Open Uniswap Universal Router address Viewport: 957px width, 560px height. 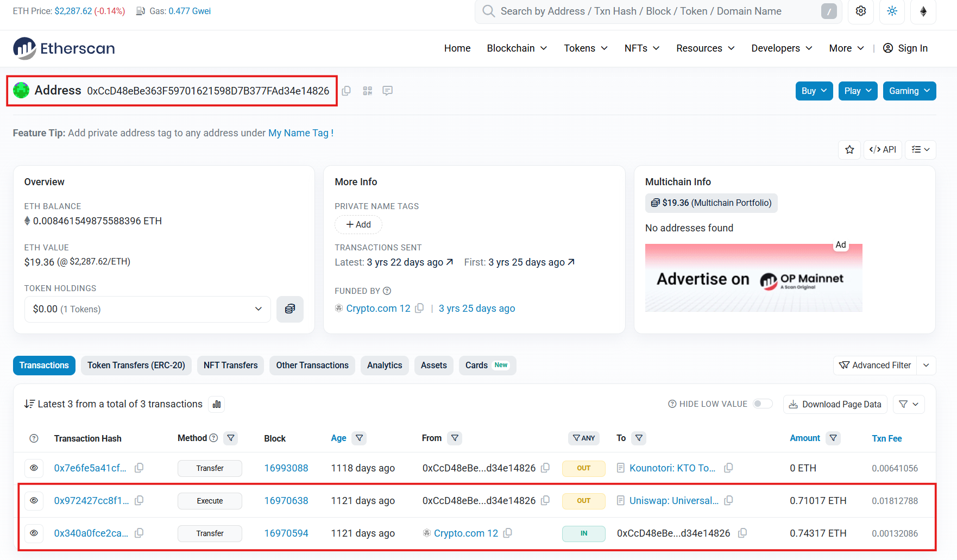(x=673, y=500)
